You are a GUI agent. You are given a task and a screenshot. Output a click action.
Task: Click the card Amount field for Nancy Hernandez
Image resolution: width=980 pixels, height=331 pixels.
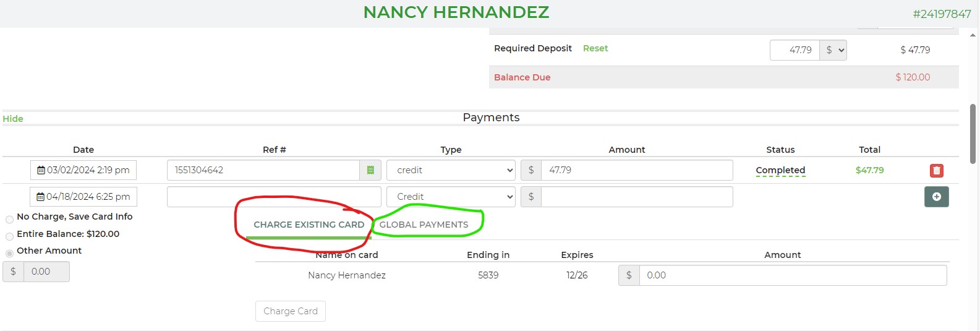click(x=791, y=275)
